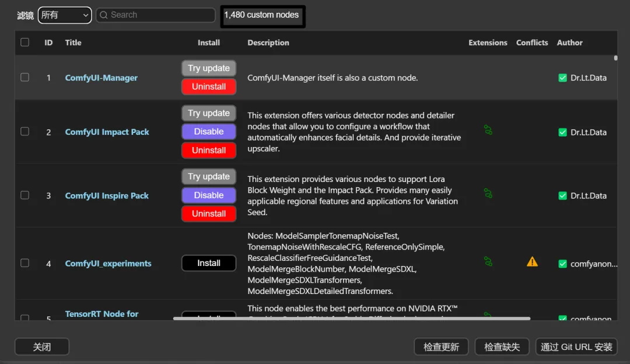
Task: Try update for ComfyUI Impact Pack
Action: pos(208,113)
